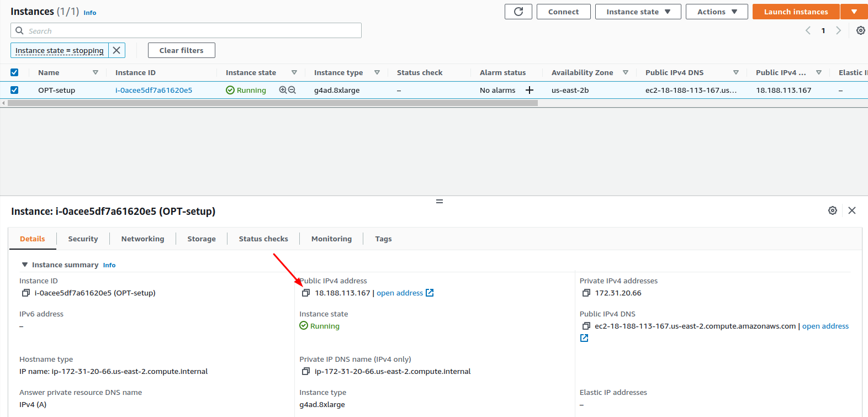Copy the public IPv4 address 18.188.113.167
This screenshot has height=417, width=868.
(306, 293)
